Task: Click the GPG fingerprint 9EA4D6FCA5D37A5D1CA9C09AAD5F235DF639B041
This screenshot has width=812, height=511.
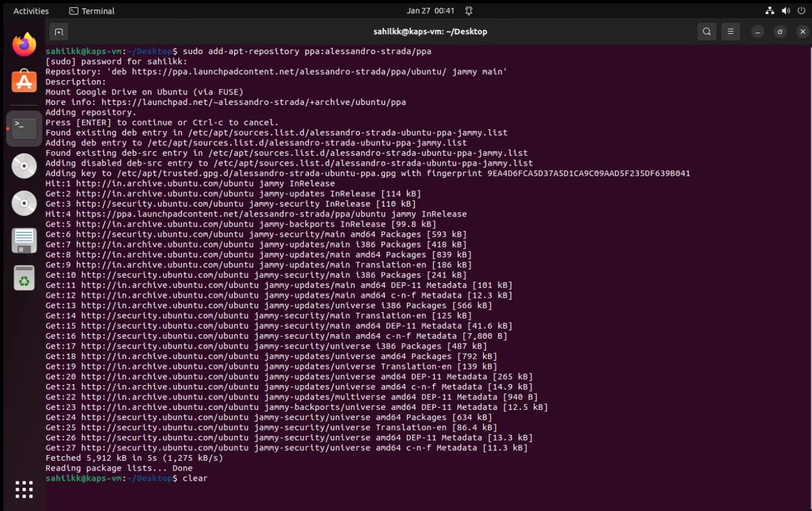Action: (x=588, y=173)
